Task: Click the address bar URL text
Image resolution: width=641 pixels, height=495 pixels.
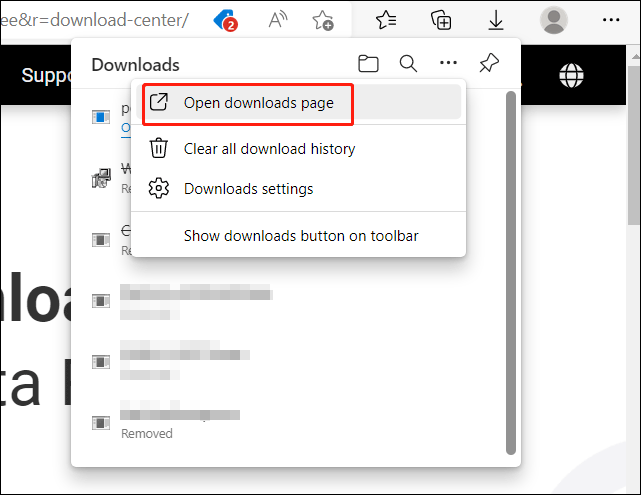Action: [x=94, y=20]
